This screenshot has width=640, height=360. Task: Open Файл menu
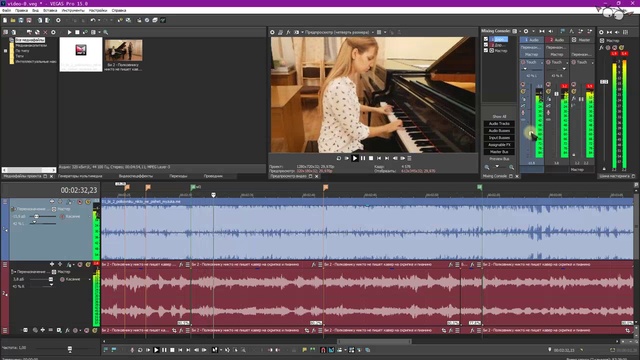[7, 10]
